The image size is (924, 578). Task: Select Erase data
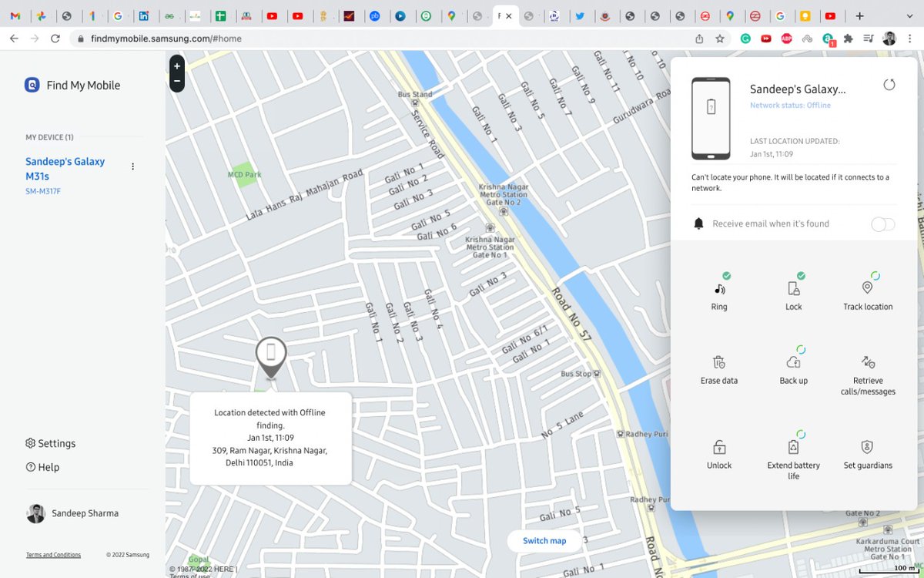[x=719, y=370]
